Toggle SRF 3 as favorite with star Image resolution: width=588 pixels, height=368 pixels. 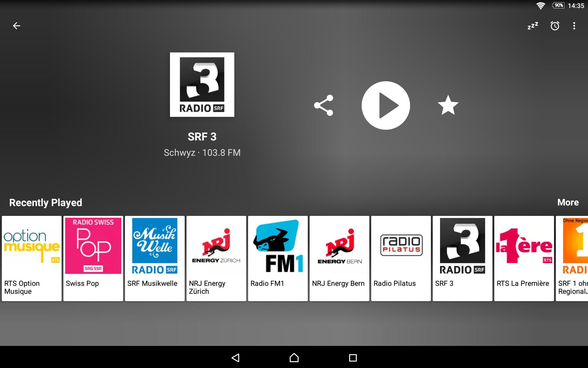448,105
